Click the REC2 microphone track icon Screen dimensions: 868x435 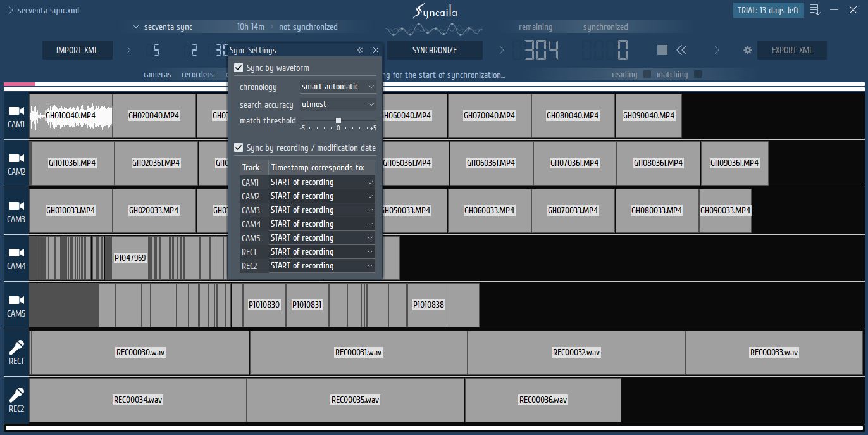coord(16,395)
